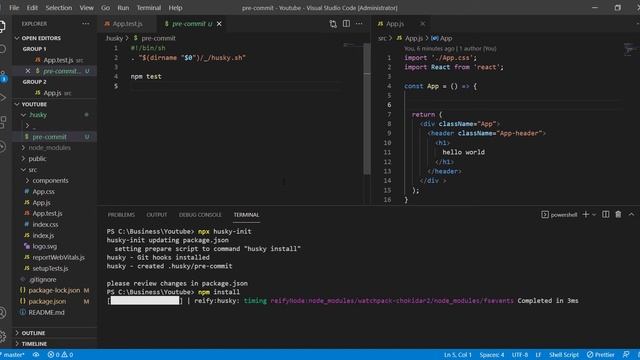The width and height of the screenshot is (640, 360).
Task: Open terminal launch profile dropdown arrow
Action: click(594, 215)
